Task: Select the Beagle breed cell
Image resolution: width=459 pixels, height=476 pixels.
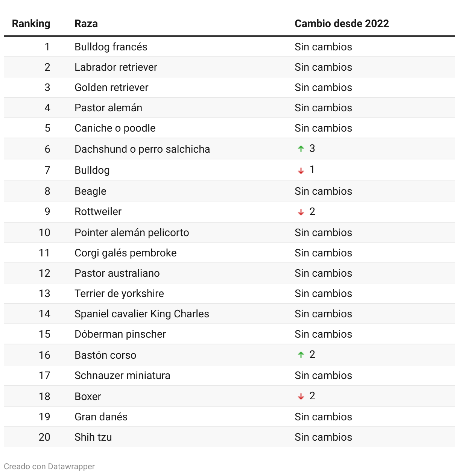Action: [x=90, y=191]
